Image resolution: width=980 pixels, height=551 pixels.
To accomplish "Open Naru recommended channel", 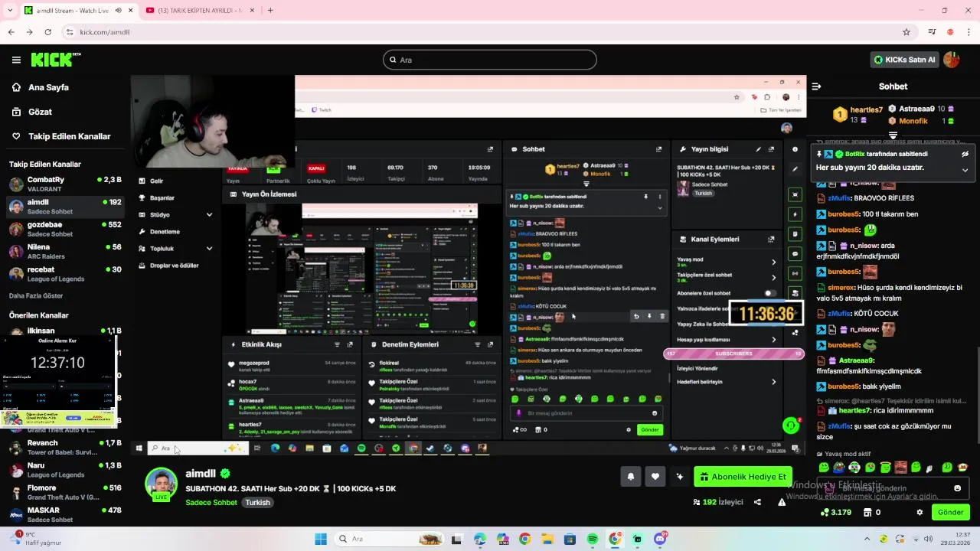I will pyautogui.click(x=64, y=470).
